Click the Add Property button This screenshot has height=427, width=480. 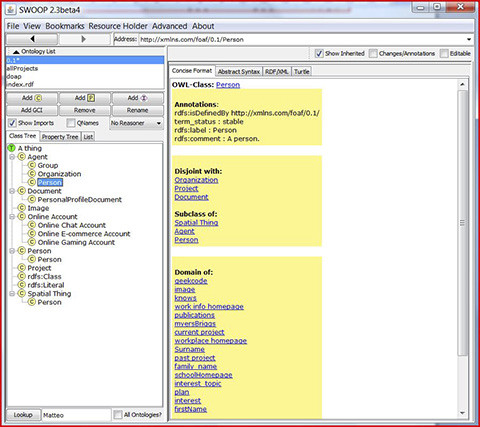[85, 98]
